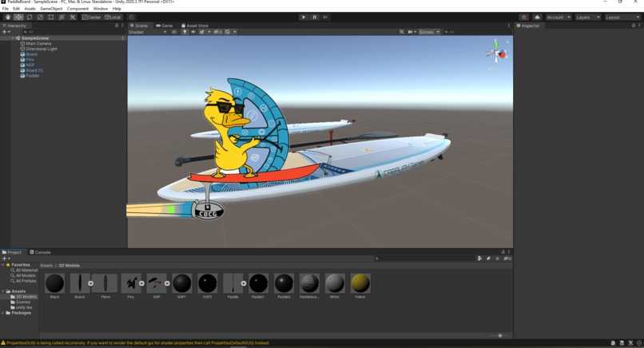Viewport: 644px width, 348px height.
Task: Select Directional Light in Hierarchy
Action: (x=42, y=49)
